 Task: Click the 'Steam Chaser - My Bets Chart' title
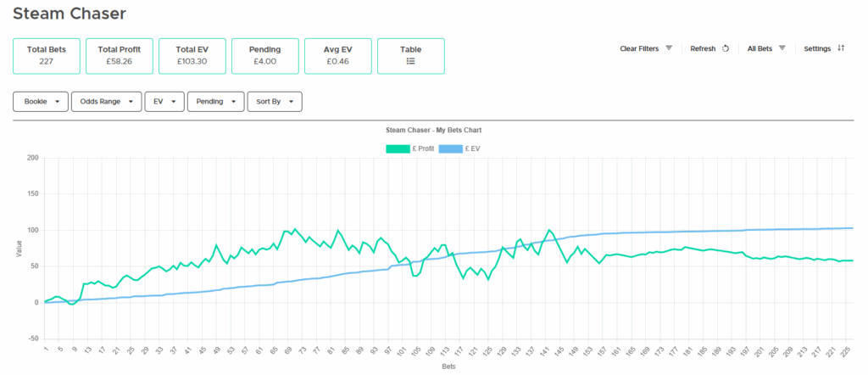coord(433,130)
